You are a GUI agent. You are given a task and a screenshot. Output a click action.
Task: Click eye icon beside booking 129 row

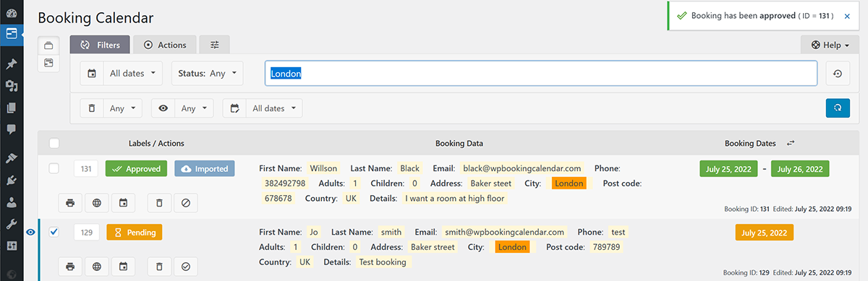[x=30, y=232]
